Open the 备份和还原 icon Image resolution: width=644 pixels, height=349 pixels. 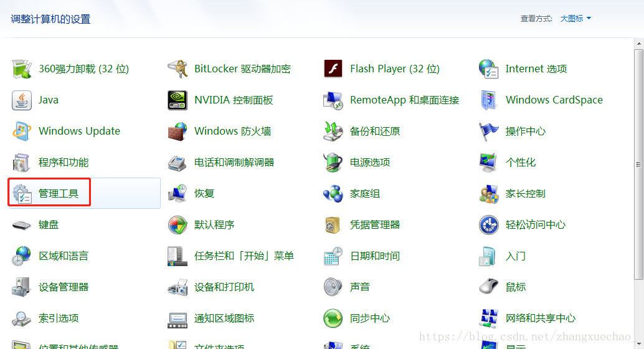pos(333,131)
